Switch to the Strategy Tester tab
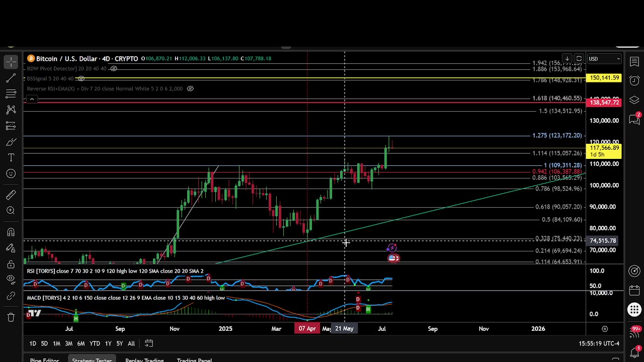 click(x=92, y=359)
